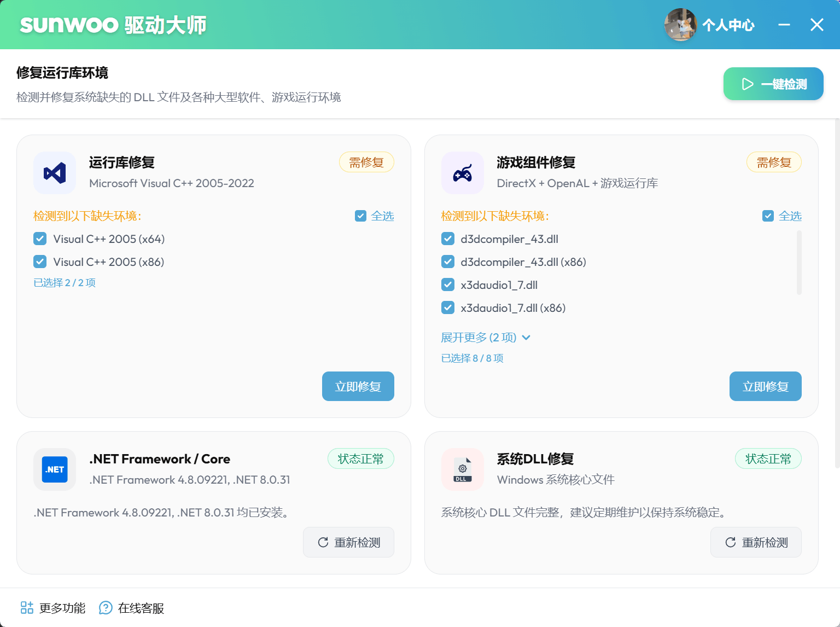Click 需修复 badge on 运行库修复
This screenshot has width=840, height=627.
366,162
